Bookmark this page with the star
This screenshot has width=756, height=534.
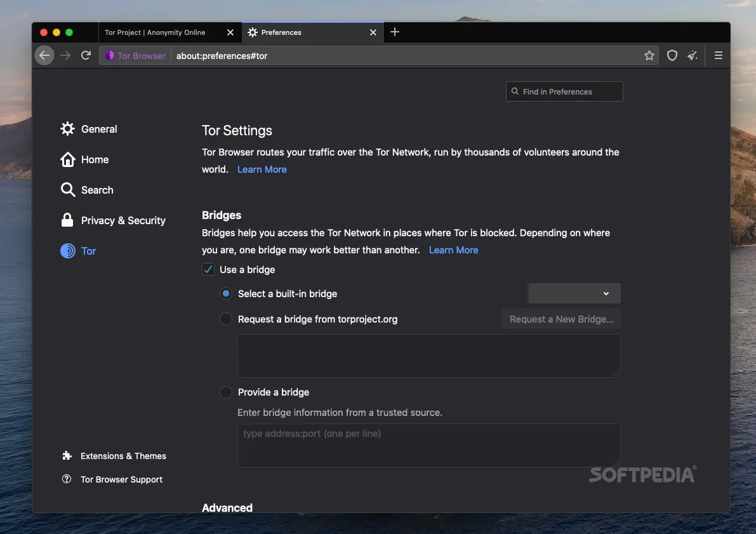pyautogui.click(x=649, y=55)
